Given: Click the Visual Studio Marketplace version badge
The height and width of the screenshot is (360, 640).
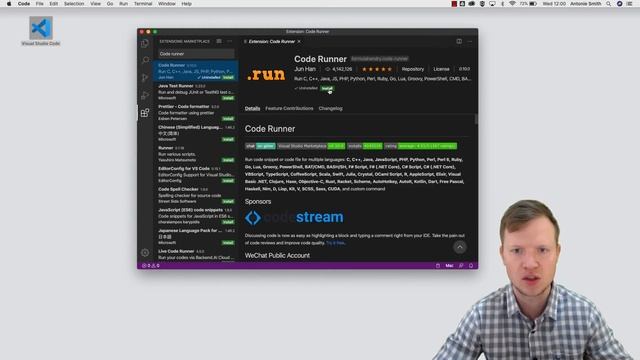Looking at the screenshot, I should [x=311, y=146].
